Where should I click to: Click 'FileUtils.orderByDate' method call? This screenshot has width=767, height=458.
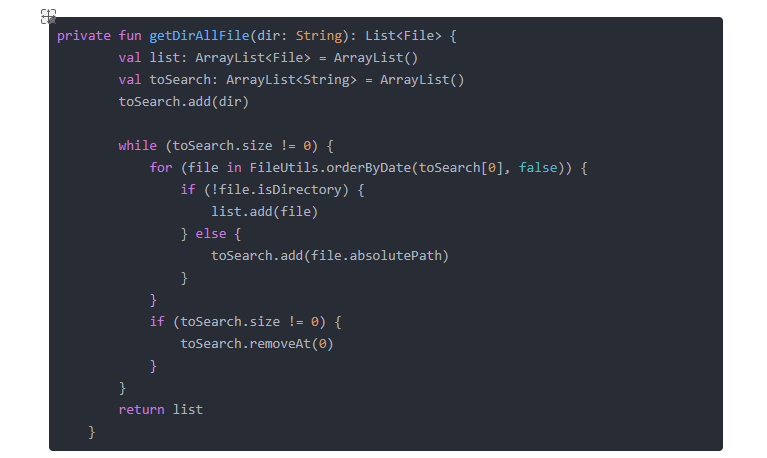click(x=330, y=168)
